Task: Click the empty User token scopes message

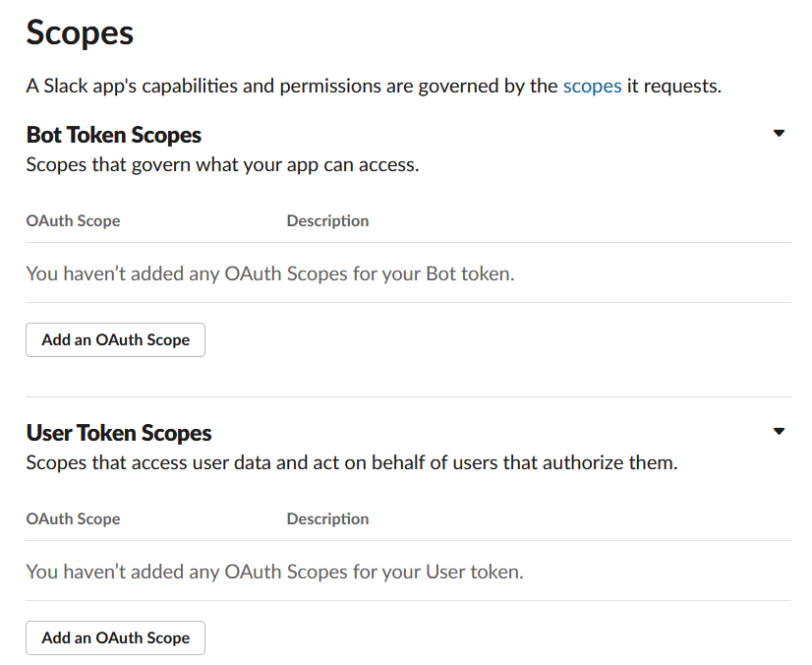Action: [274, 572]
